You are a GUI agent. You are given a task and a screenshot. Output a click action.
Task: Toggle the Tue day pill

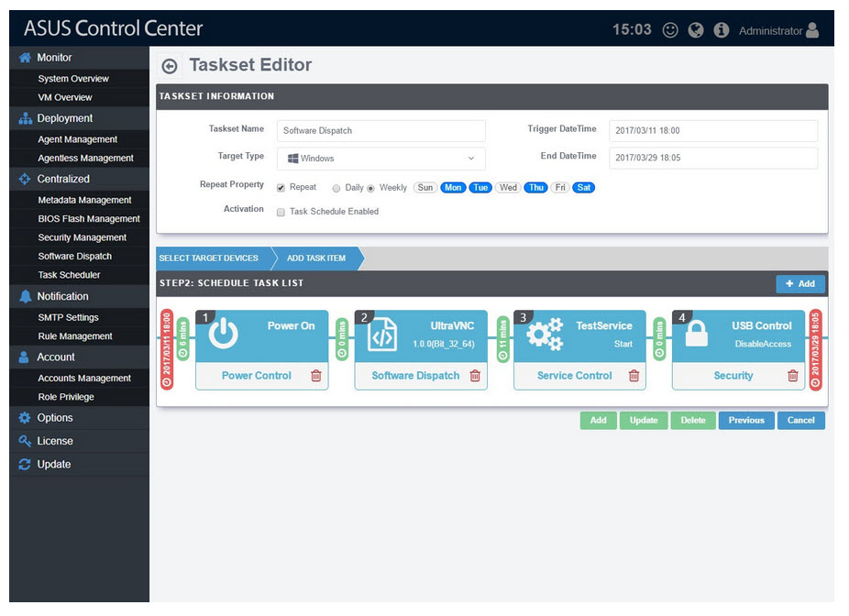[480, 188]
